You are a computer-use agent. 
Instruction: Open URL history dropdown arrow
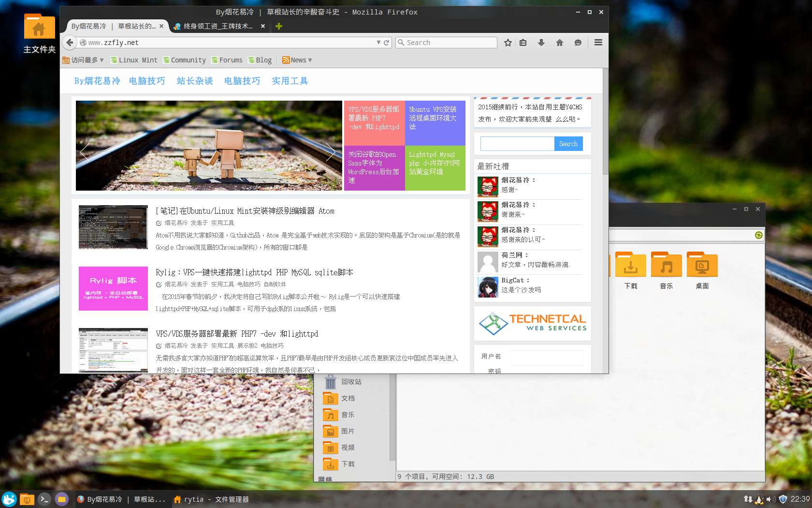(x=378, y=43)
